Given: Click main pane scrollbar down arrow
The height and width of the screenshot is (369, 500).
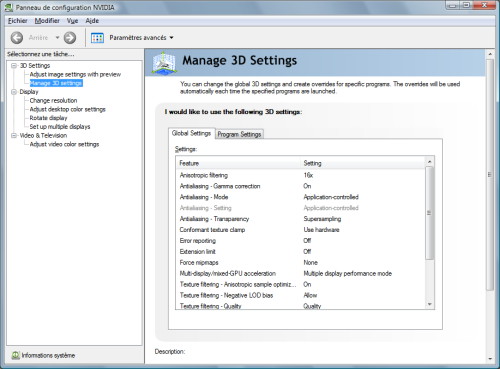Looking at the screenshot, I should tap(490, 359).
